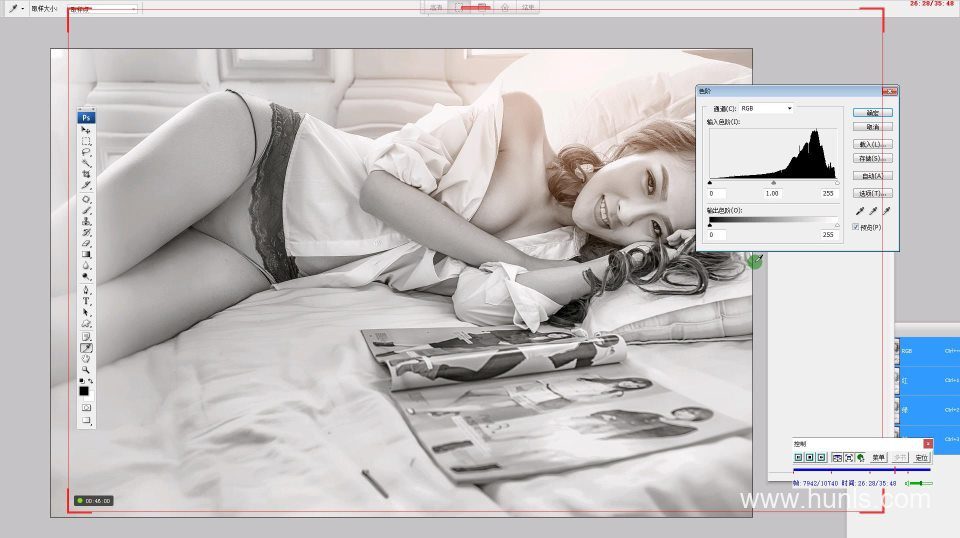Swap foreground and background colors arrow
Screen dimensions: 960x538
point(91,381)
